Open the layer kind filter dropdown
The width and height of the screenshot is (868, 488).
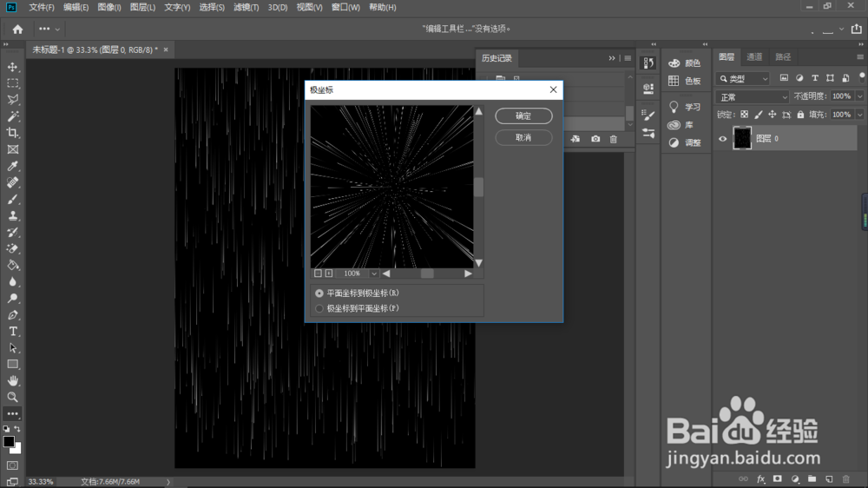pyautogui.click(x=742, y=79)
